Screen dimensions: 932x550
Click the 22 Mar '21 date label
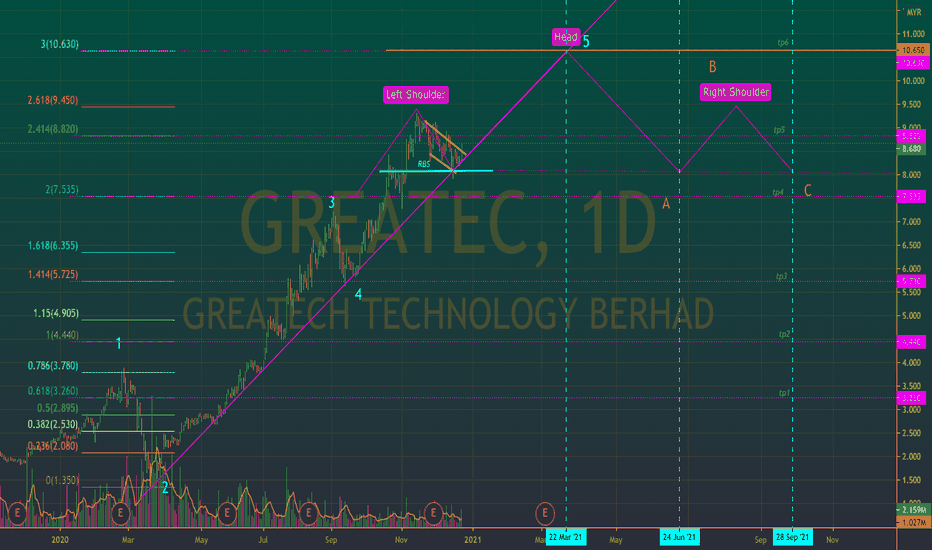point(565,538)
